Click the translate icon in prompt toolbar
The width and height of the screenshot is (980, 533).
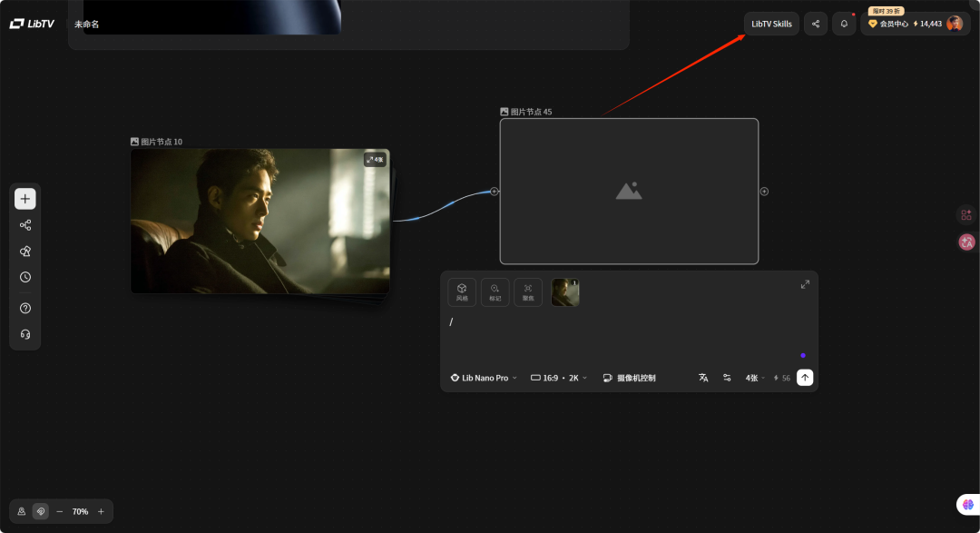[703, 378]
